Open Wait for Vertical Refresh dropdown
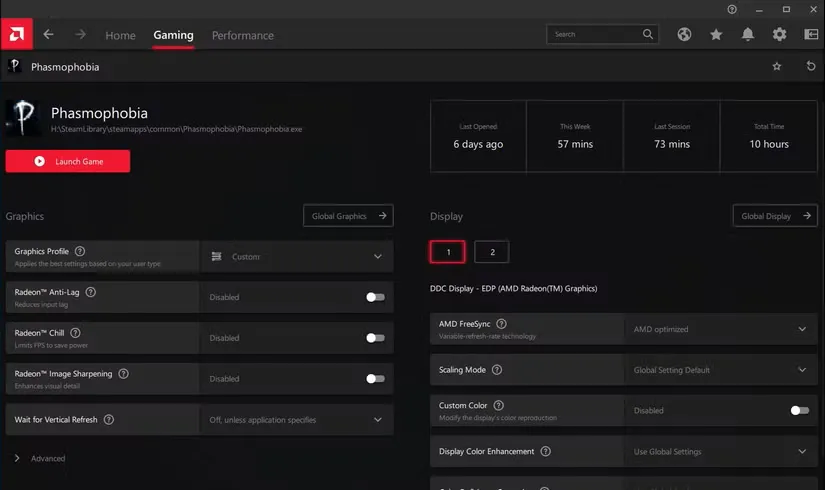Screen dimensions: 825x490 (x=297, y=419)
